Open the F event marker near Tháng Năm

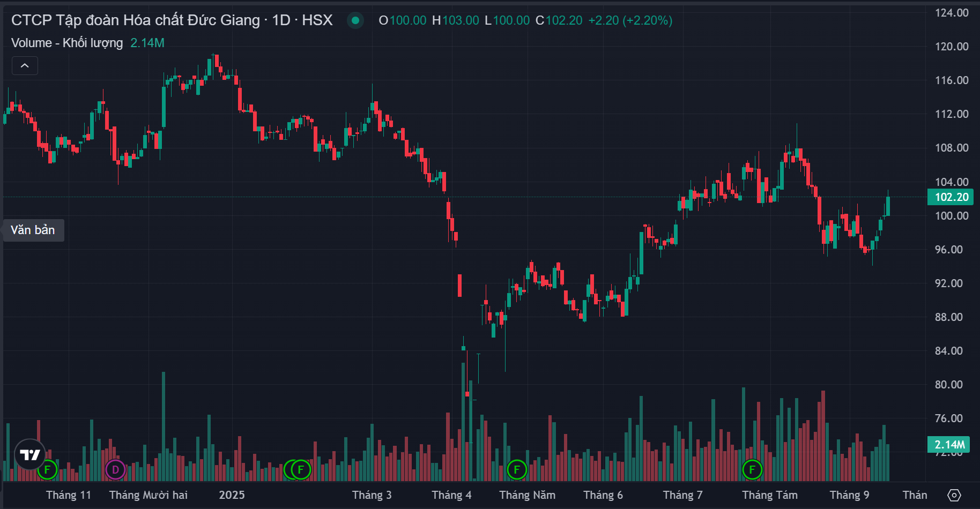tap(517, 470)
